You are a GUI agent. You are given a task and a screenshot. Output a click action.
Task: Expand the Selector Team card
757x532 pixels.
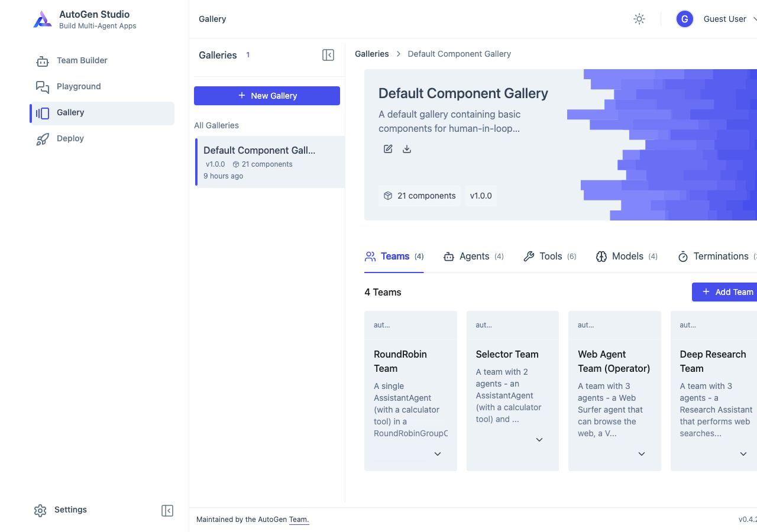tap(539, 440)
